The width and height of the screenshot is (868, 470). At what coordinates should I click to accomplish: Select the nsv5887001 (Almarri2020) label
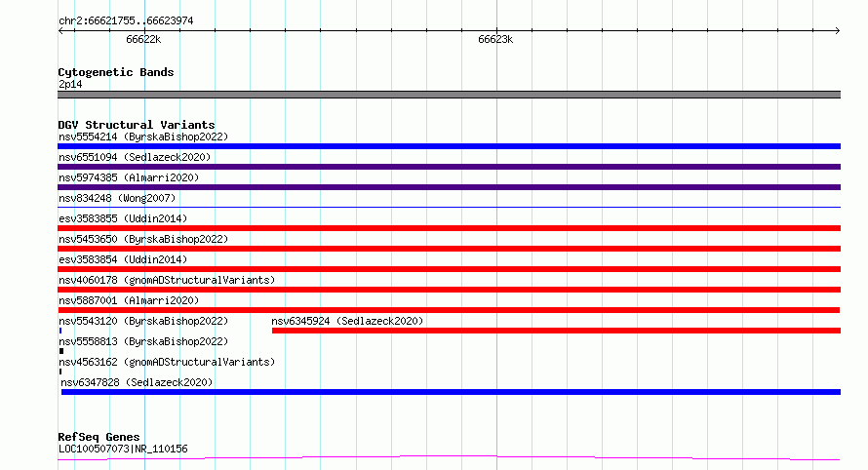(x=129, y=300)
